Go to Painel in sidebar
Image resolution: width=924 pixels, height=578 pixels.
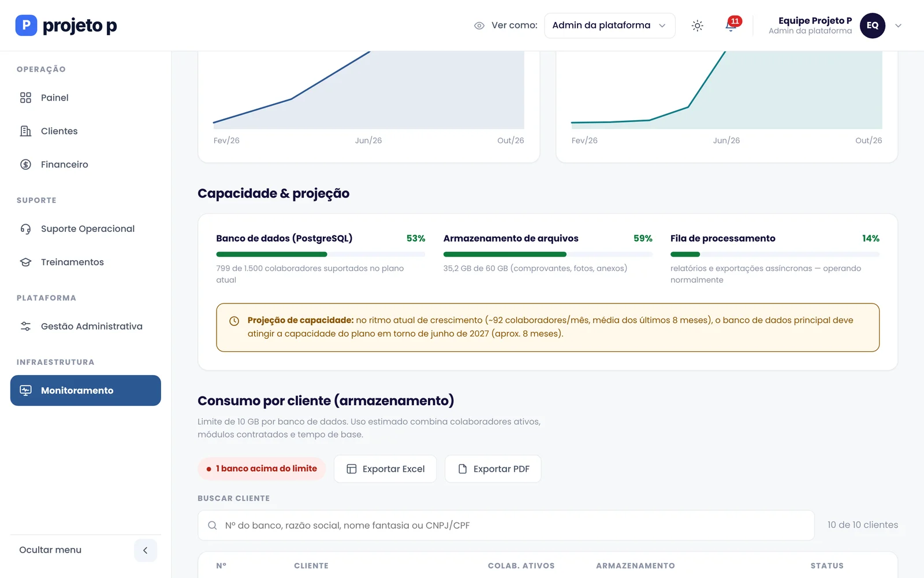tap(85, 98)
